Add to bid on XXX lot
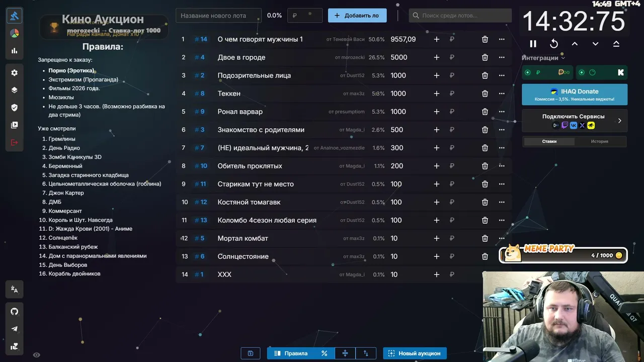The width and height of the screenshot is (644, 362). tap(437, 275)
